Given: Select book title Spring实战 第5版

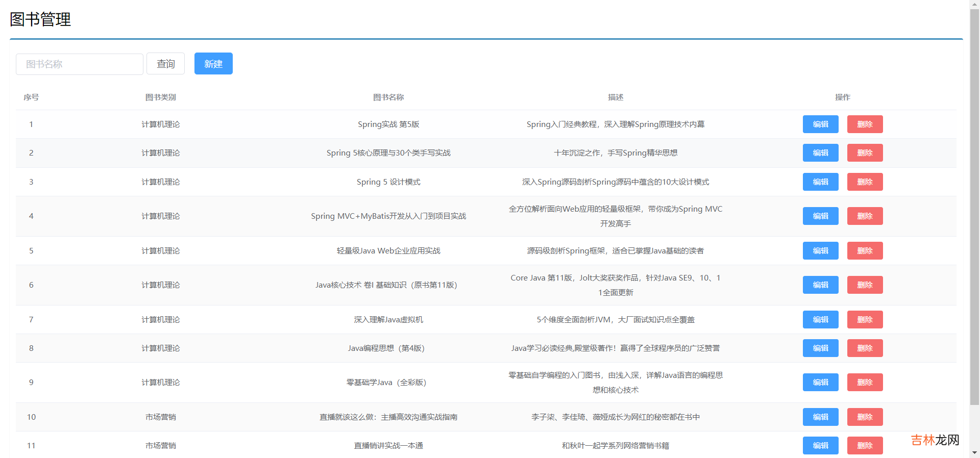Looking at the screenshot, I should point(388,124).
